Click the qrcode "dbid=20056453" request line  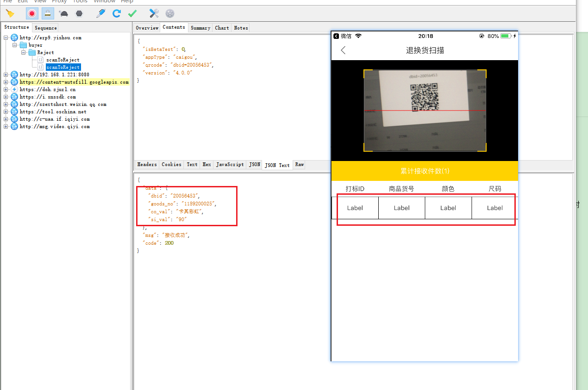tap(178, 65)
